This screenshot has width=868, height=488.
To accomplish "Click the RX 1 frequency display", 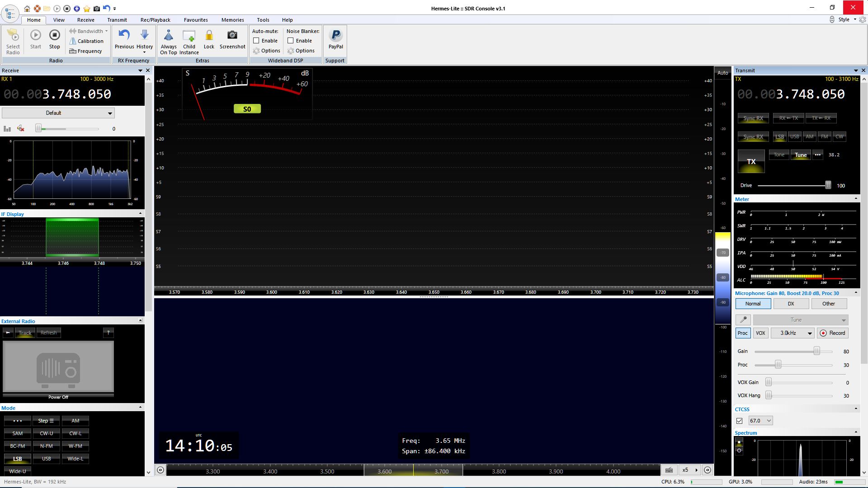I will tap(57, 94).
